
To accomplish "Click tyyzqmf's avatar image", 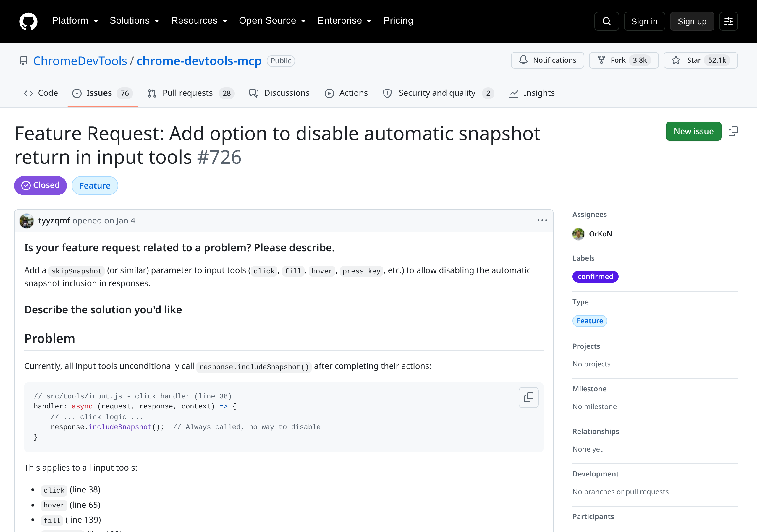I will click(x=27, y=221).
